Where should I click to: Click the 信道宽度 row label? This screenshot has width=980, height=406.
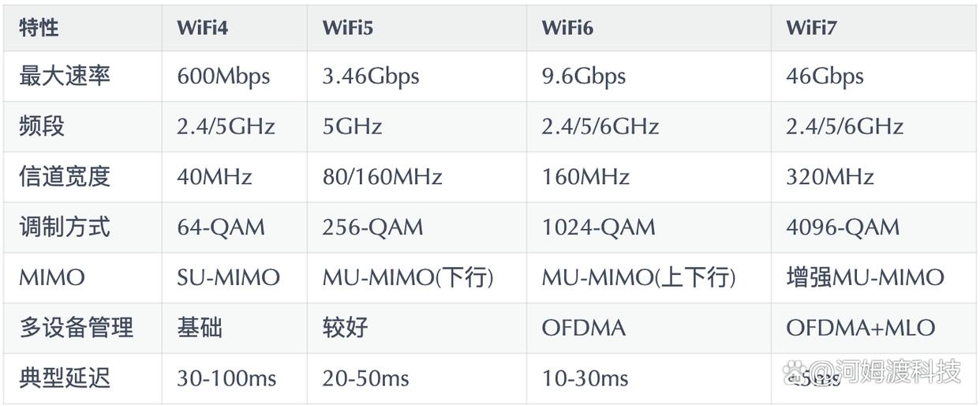pyautogui.click(x=65, y=177)
